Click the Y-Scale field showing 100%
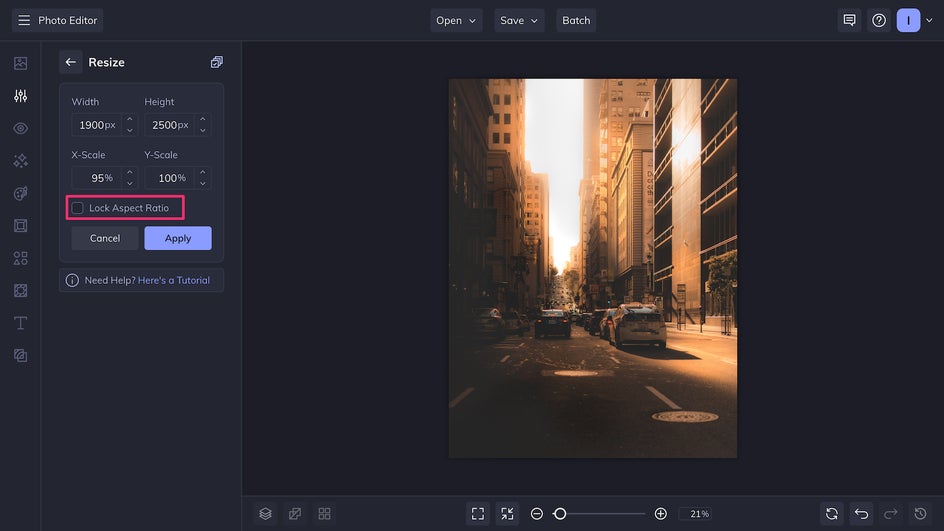944x531 pixels. click(170, 178)
